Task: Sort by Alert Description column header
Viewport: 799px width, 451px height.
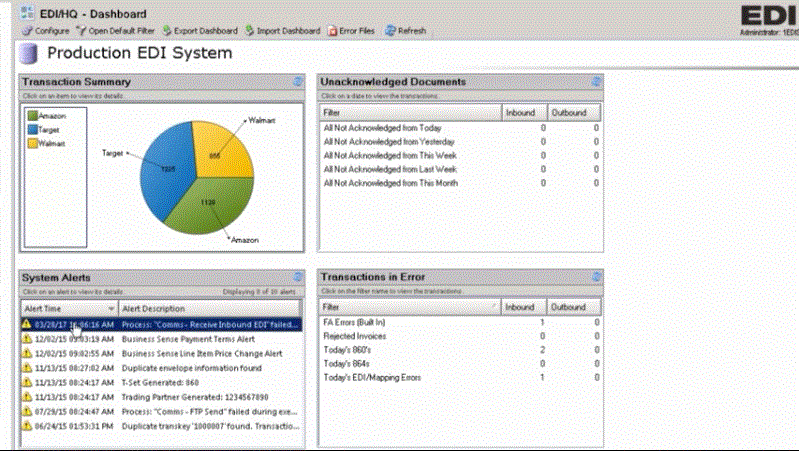Action: point(210,309)
